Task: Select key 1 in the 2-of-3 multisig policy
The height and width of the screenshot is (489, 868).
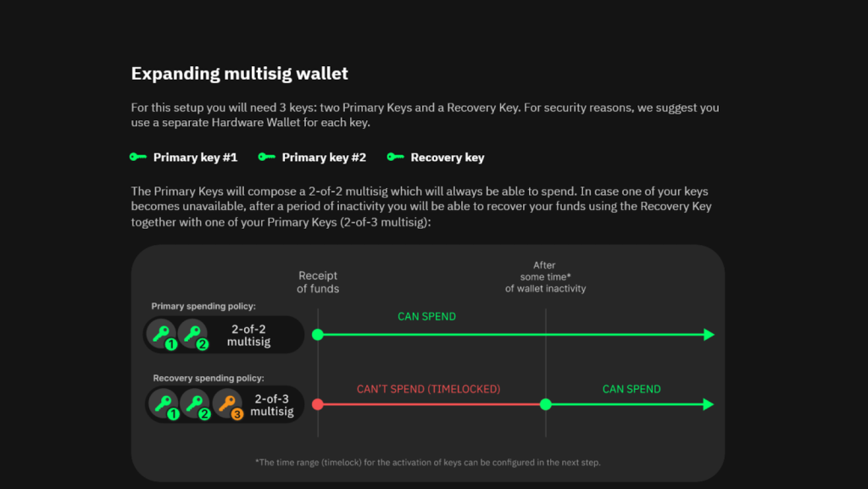Action: coord(163,403)
